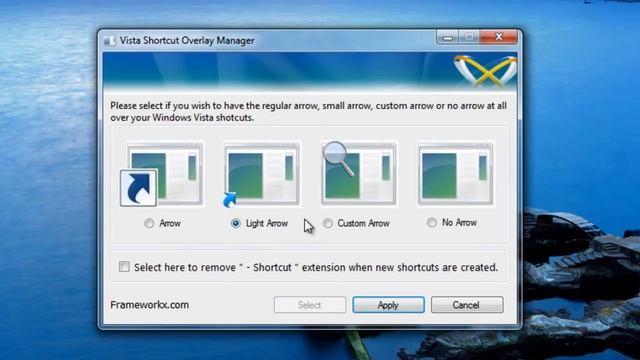Screen dimensions: 640x360
Task: Close the Vista Shortcut Overlay Manager window
Action: pos(499,37)
